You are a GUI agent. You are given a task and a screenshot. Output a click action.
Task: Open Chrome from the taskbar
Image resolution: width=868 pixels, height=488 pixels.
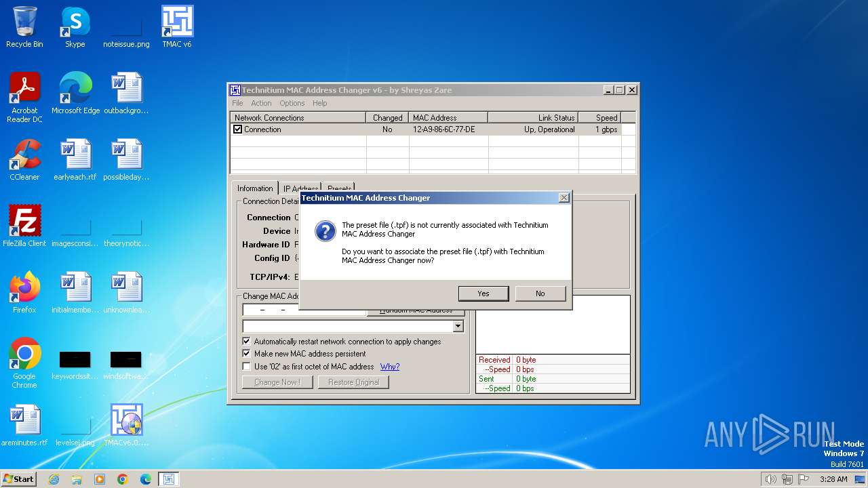pyautogui.click(x=123, y=479)
